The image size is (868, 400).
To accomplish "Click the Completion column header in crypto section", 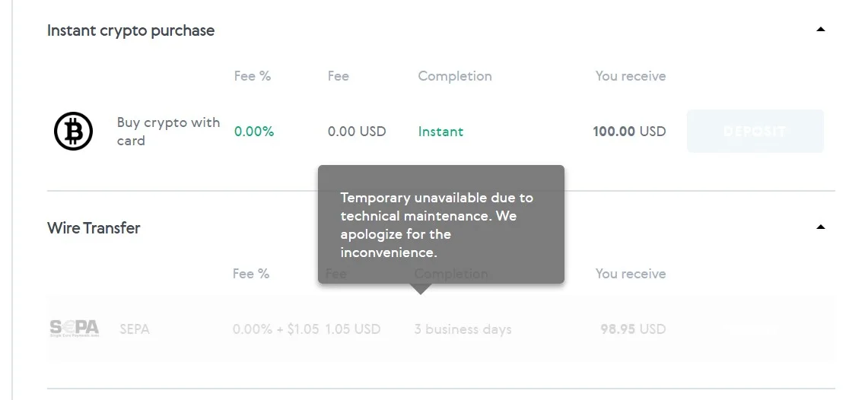I will [455, 76].
